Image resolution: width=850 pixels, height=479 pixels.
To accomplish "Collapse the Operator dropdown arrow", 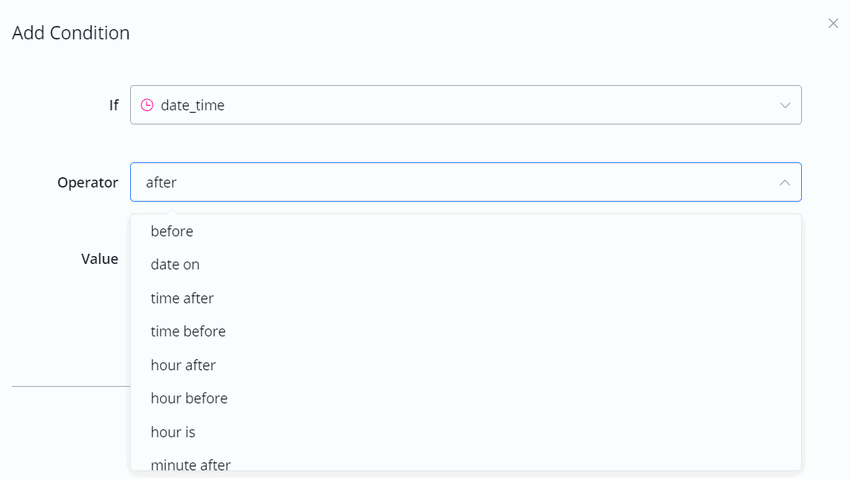I will point(785,183).
